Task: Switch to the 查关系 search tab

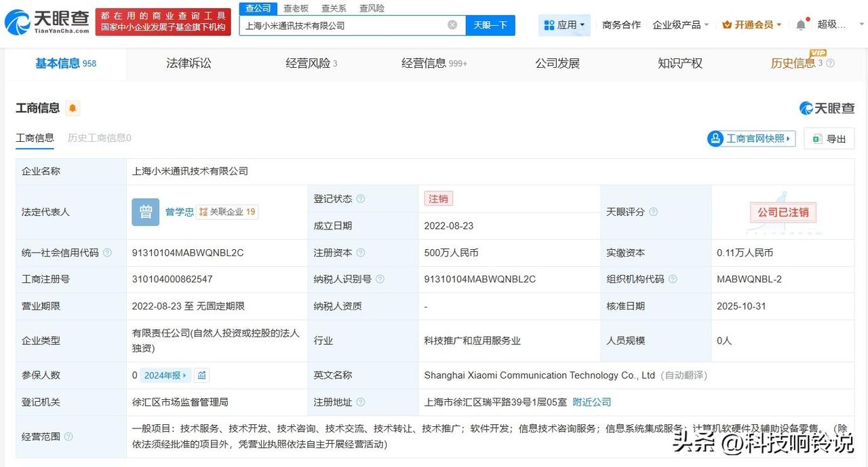Action: click(x=334, y=8)
